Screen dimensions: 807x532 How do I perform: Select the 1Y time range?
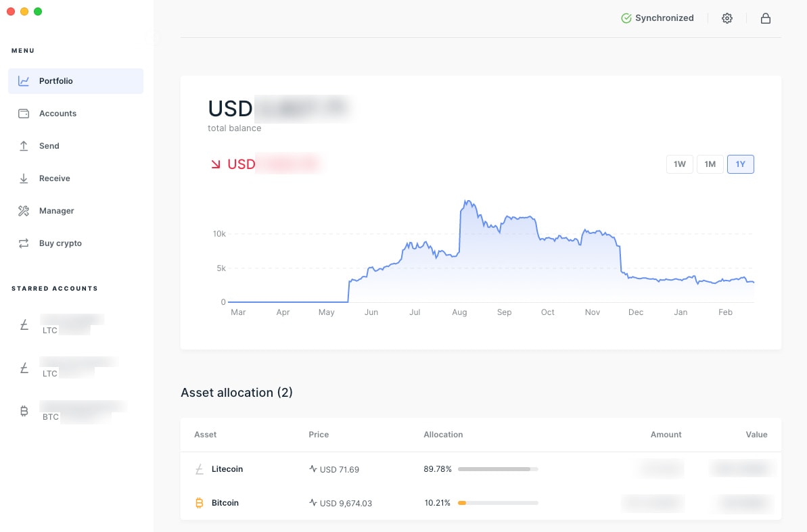(x=740, y=164)
